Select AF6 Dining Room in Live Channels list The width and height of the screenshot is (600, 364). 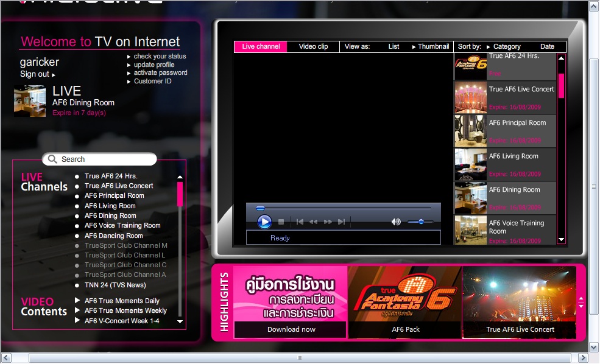click(x=110, y=216)
